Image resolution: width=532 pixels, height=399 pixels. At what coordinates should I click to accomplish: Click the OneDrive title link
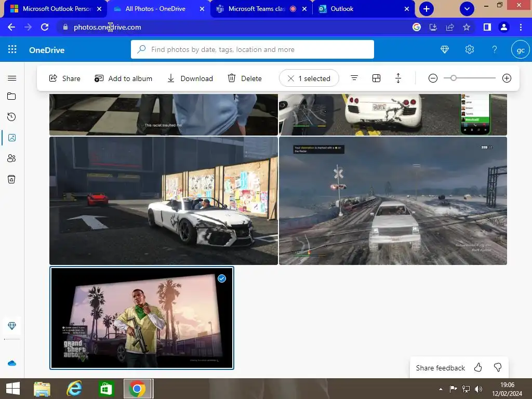tap(47, 50)
